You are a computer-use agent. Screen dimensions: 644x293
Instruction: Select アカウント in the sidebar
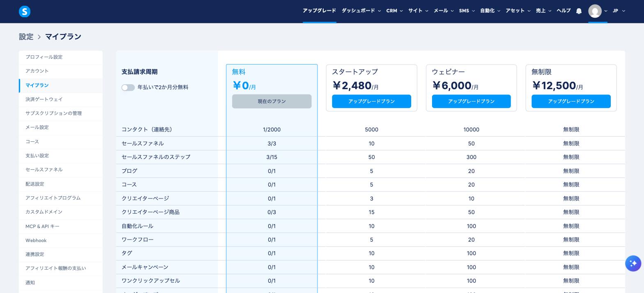click(x=61, y=71)
